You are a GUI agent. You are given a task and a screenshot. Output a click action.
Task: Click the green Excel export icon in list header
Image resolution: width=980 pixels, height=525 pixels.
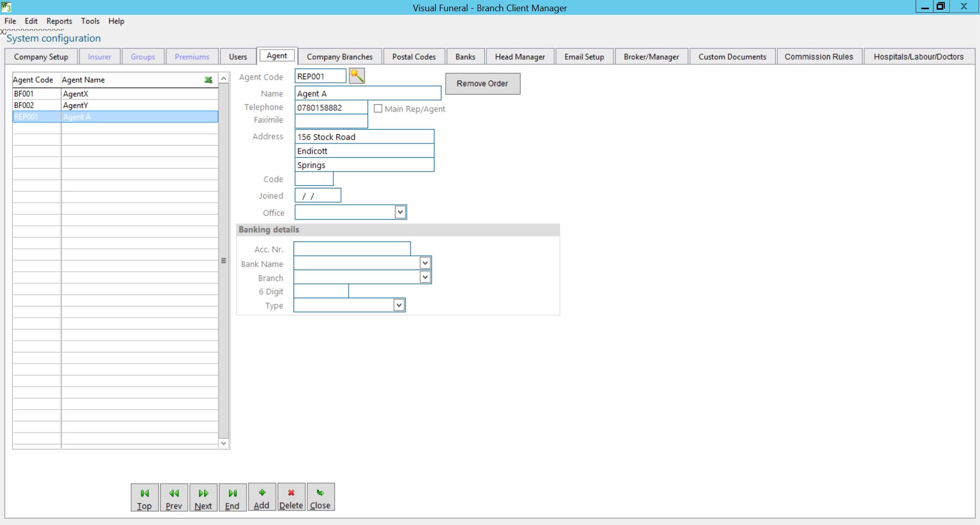click(x=208, y=80)
